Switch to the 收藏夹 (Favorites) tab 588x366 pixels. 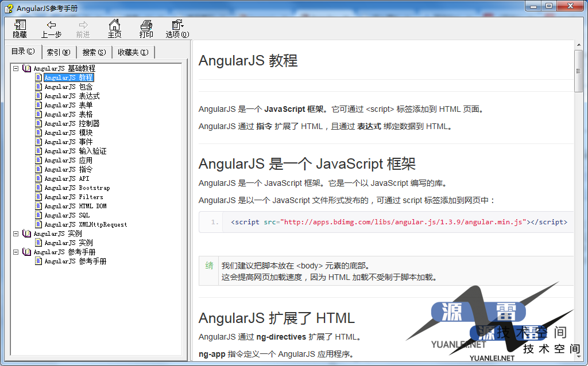[133, 52]
